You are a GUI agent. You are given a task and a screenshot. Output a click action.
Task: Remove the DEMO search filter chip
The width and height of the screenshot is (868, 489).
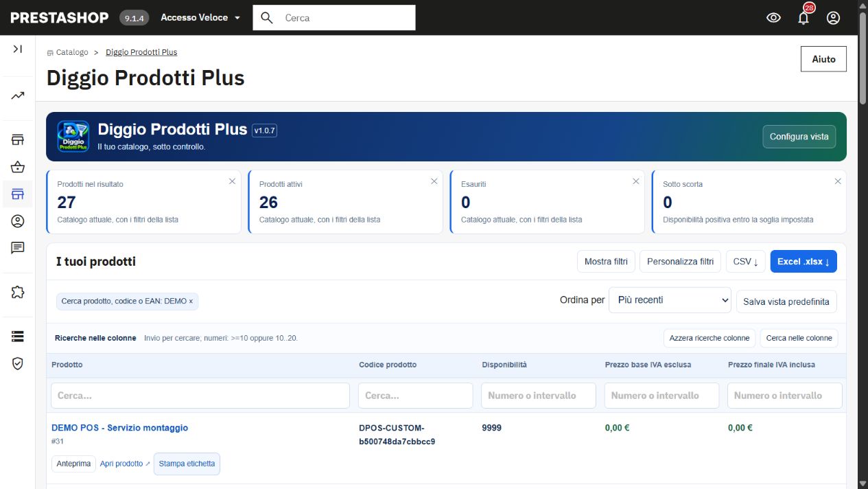tap(191, 302)
